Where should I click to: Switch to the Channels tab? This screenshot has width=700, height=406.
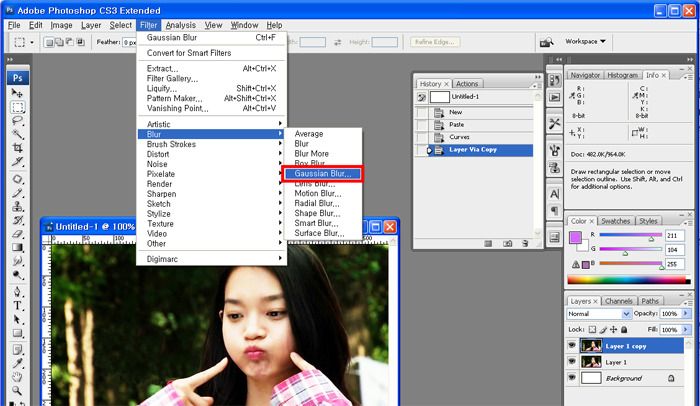pyautogui.click(x=619, y=301)
